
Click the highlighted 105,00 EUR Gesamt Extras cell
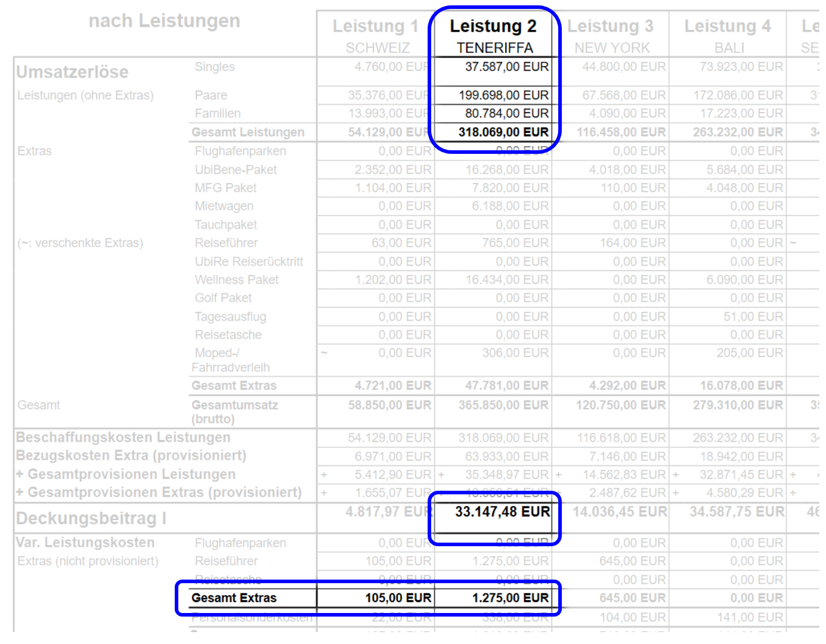coord(398,598)
